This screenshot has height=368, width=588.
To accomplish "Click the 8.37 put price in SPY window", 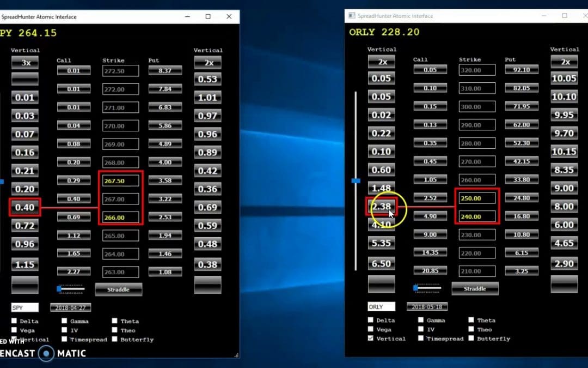I will [x=165, y=70].
